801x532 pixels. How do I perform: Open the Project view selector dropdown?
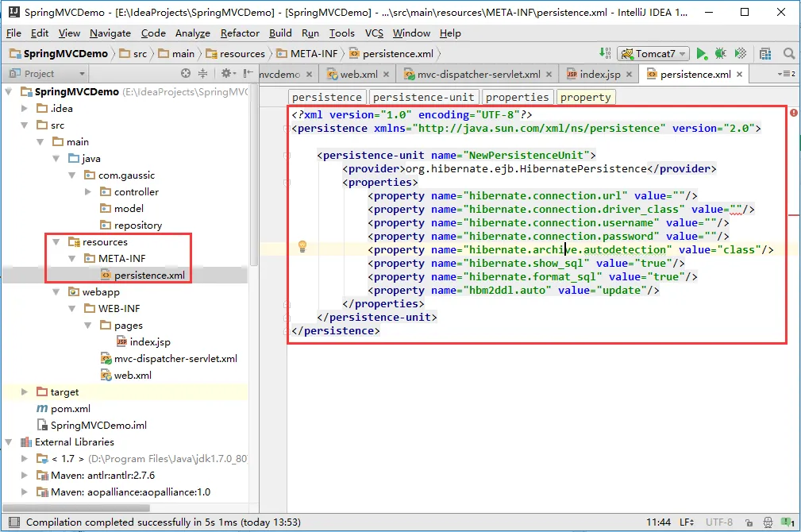(x=47, y=74)
